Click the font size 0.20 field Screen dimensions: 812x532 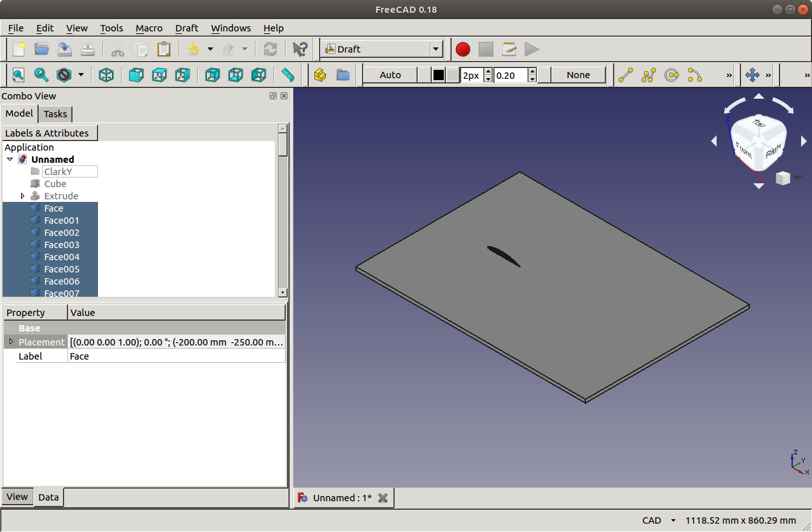tap(510, 75)
